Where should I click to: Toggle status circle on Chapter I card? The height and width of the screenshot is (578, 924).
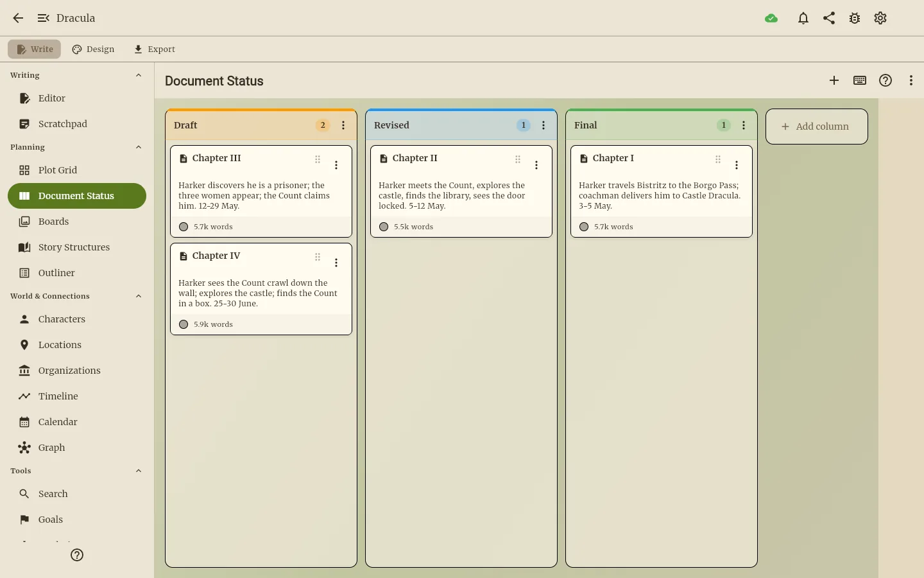pyautogui.click(x=584, y=227)
